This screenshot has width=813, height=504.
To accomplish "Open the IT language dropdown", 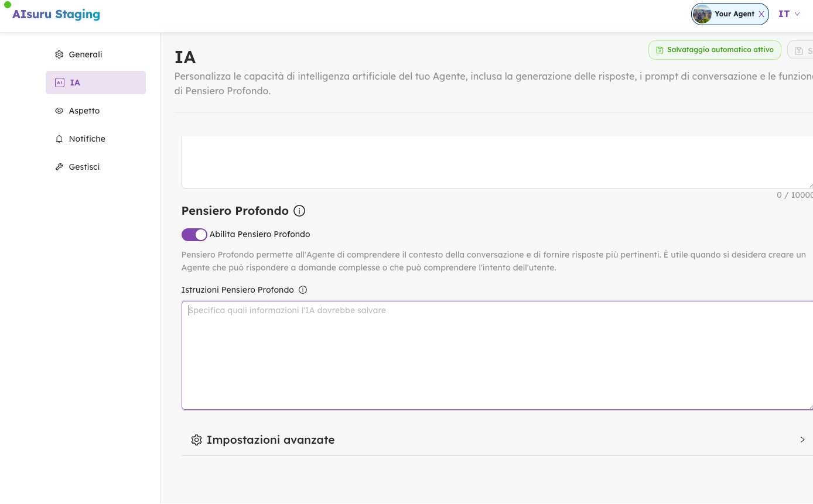I will tap(788, 14).
